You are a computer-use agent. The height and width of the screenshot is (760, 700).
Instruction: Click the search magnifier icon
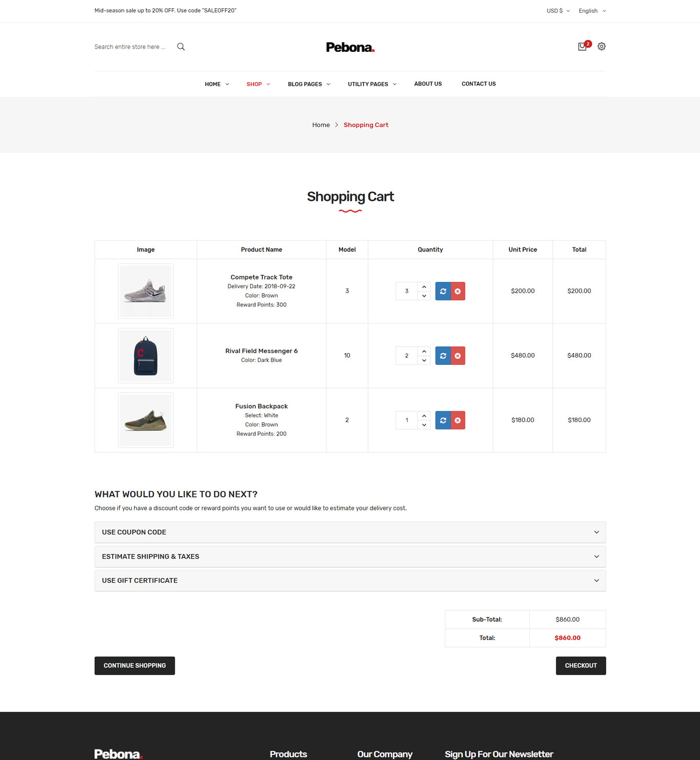tap(181, 47)
